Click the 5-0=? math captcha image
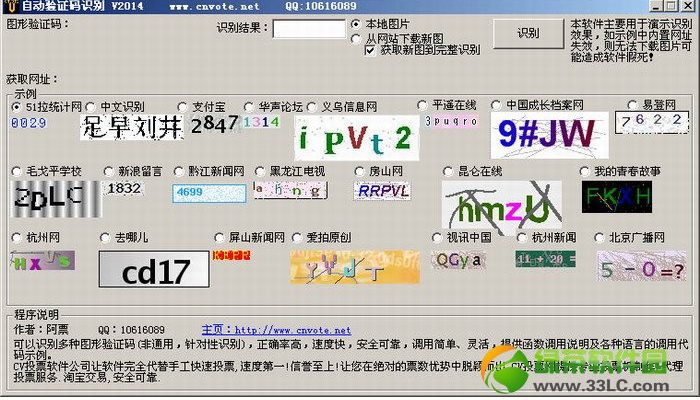The height and width of the screenshot is (400, 700). coord(640,268)
